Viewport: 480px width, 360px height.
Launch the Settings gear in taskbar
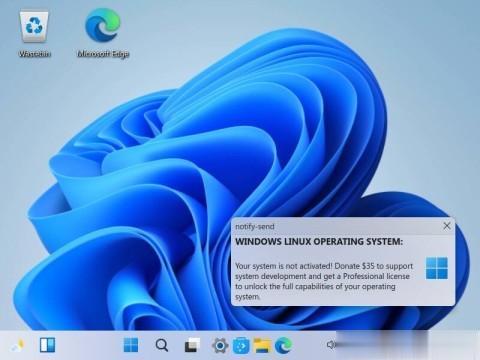click(x=220, y=345)
